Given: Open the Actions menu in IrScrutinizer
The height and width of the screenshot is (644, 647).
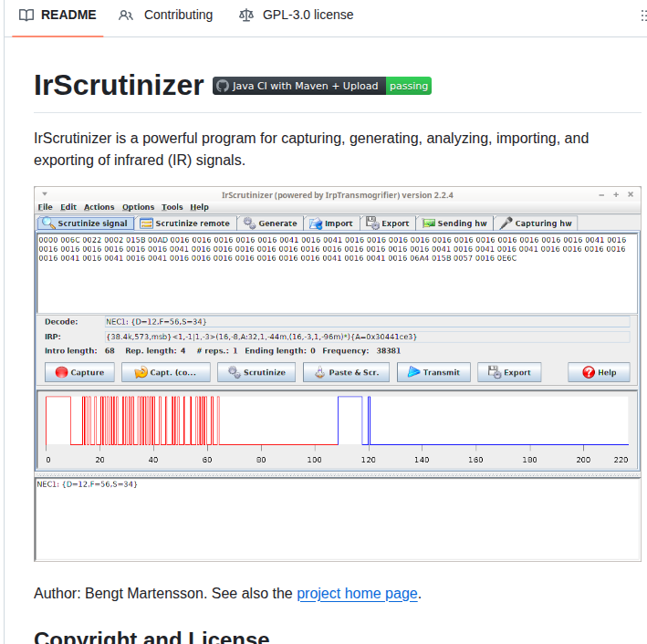Looking at the screenshot, I should tap(99, 207).
